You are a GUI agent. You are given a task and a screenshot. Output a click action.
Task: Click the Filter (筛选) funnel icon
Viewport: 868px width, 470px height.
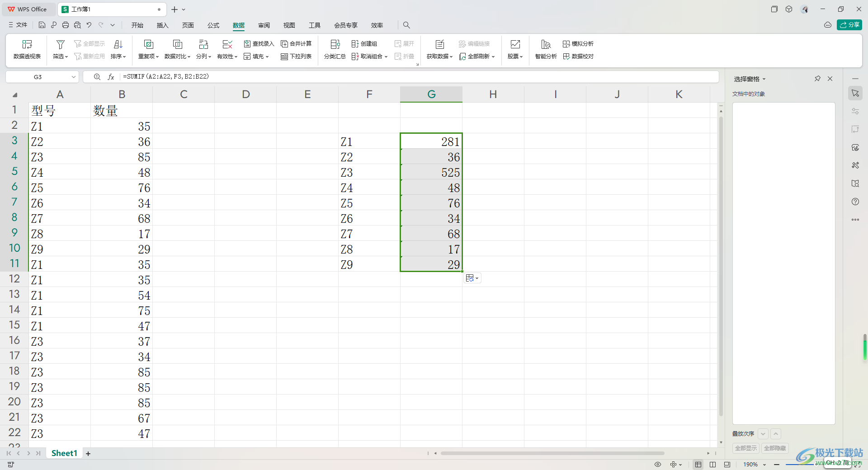tap(60, 44)
